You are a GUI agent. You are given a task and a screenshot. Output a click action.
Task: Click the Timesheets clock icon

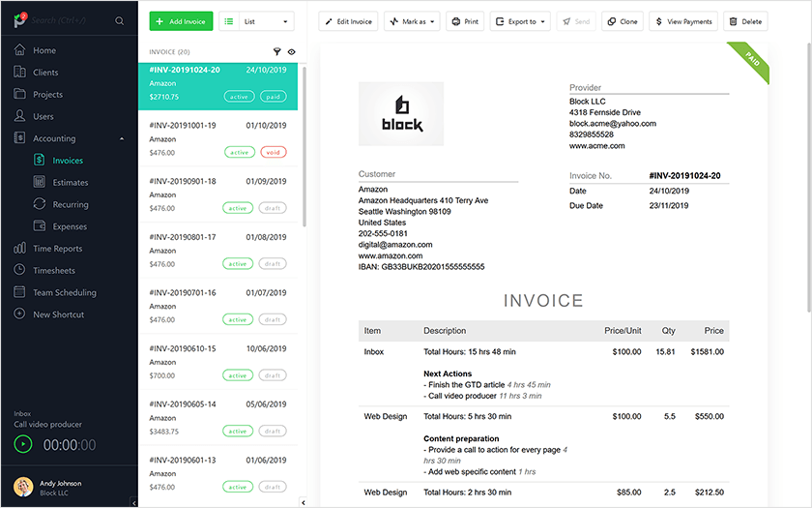point(19,270)
